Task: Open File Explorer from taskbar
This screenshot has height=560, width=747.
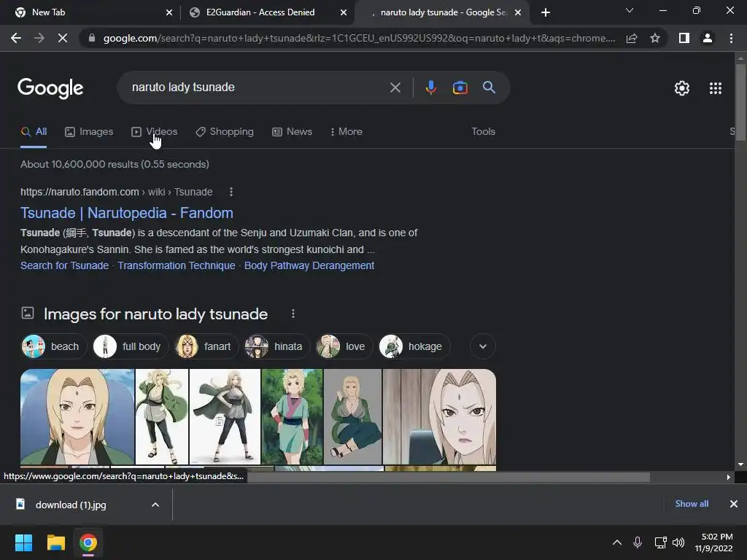Action: pyautogui.click(x=55, y=542)
